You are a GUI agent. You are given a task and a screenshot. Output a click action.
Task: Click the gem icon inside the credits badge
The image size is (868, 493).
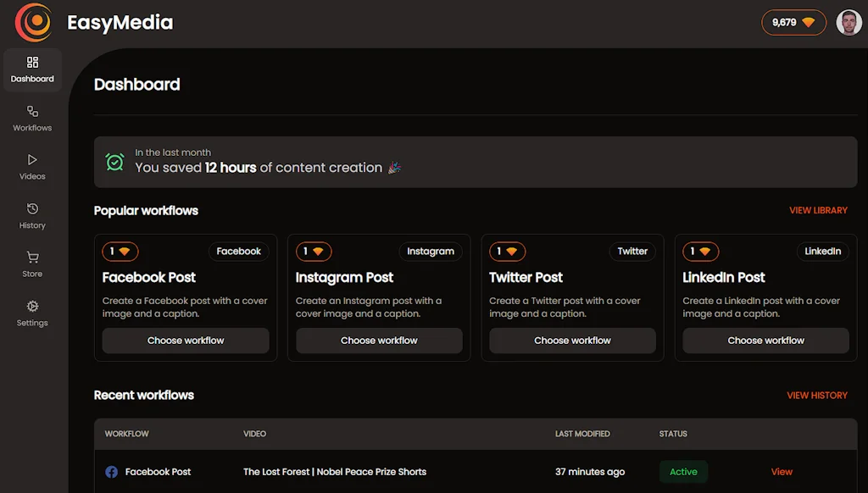pos(811,23)
